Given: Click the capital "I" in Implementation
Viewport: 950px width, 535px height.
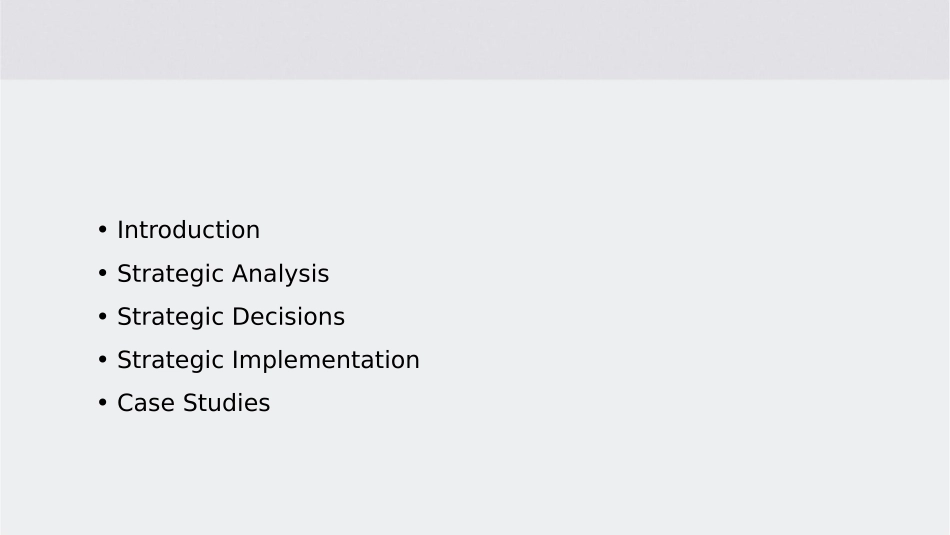Looking at the screenshot, I should point(235,360).
